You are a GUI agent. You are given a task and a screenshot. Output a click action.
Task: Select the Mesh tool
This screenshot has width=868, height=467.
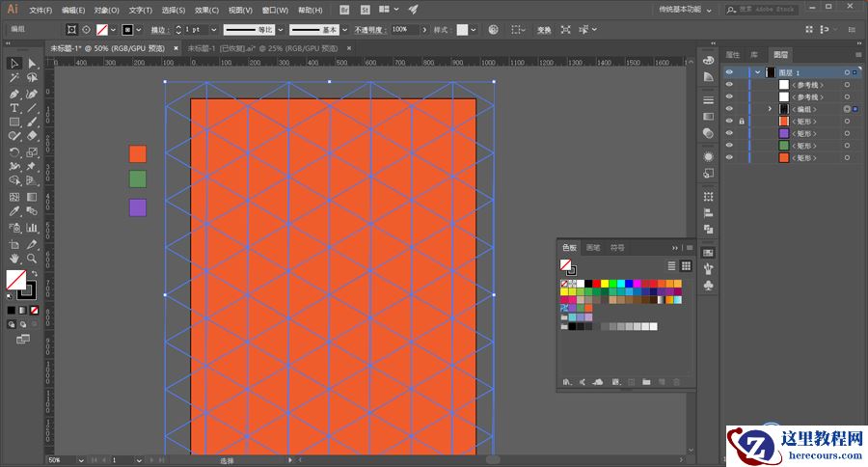(x=14, y=197)
